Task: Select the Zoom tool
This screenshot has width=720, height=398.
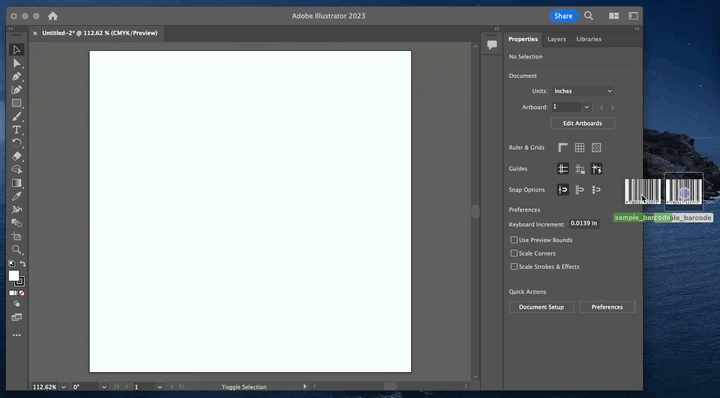Action: (17, 250)
